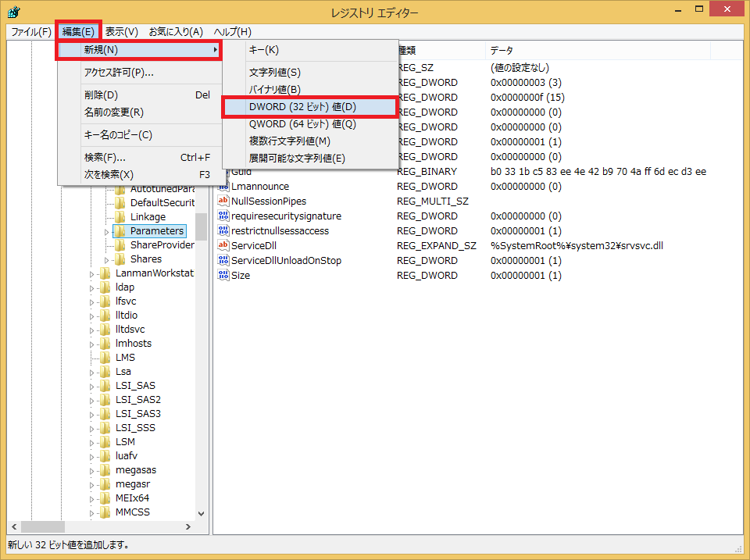Choose アクセス許可(P)... from the edit menu
This screenshot has width=750, height=560.
tap(119, 73)
